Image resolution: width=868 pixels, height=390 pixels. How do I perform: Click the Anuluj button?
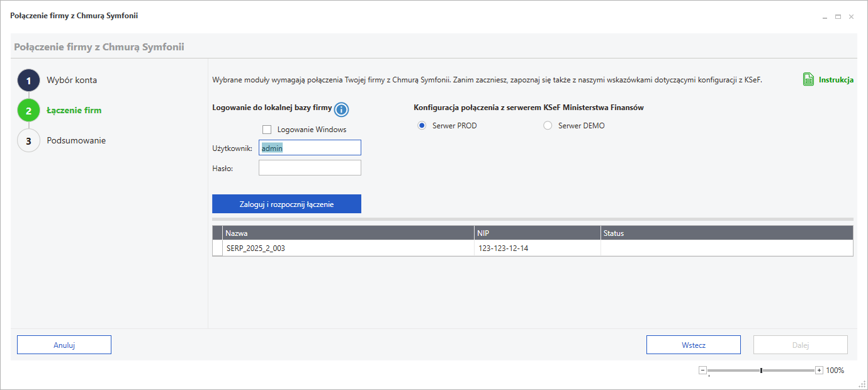(64, 345)
